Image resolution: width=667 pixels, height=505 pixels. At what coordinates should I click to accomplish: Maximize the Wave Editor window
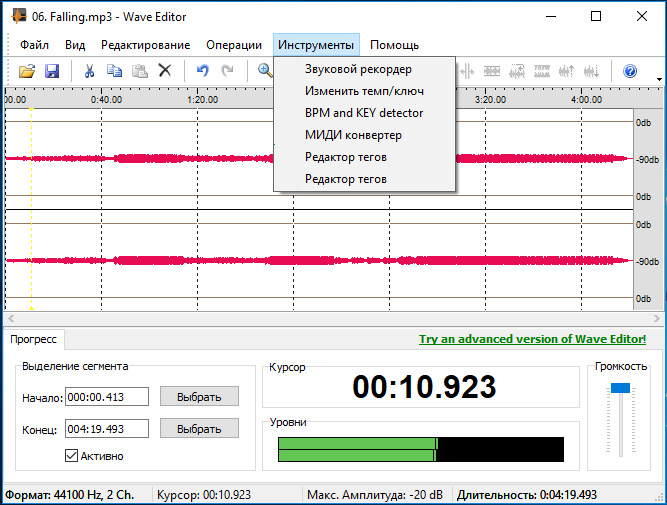coord(596,17)
